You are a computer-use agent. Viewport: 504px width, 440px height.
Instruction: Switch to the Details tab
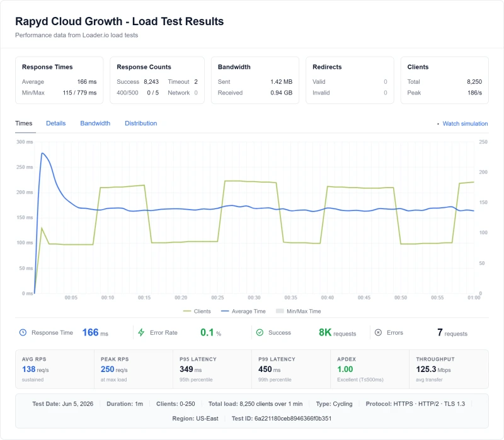[56, 123]
